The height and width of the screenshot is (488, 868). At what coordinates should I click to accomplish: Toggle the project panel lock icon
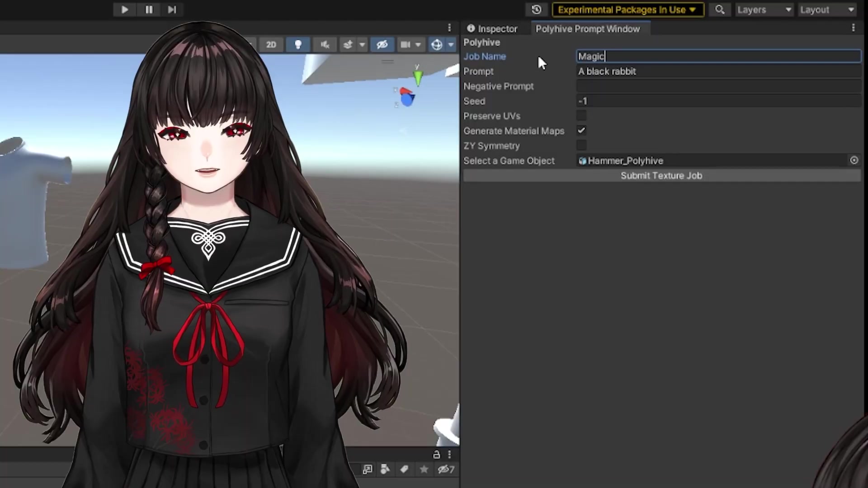point(436,455)
